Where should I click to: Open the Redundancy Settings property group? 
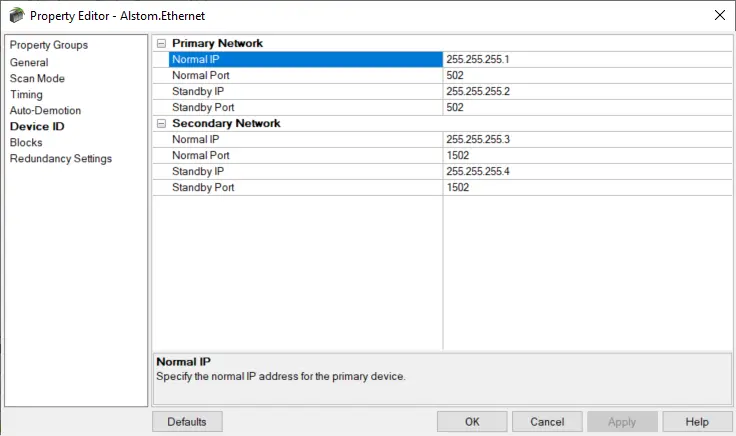click(x=61, y=159)
